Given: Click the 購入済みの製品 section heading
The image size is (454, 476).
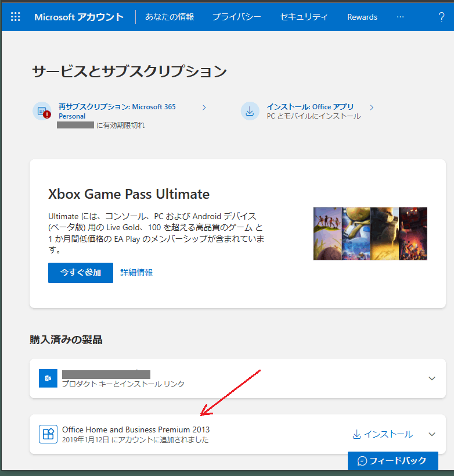Looking at the screenshot, I should 66,339.
